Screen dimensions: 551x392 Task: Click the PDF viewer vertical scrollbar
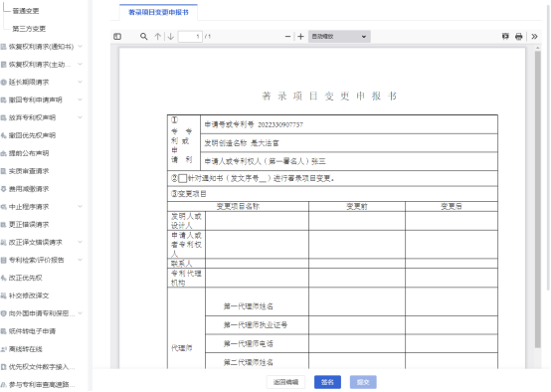click(x=538, y=200)
